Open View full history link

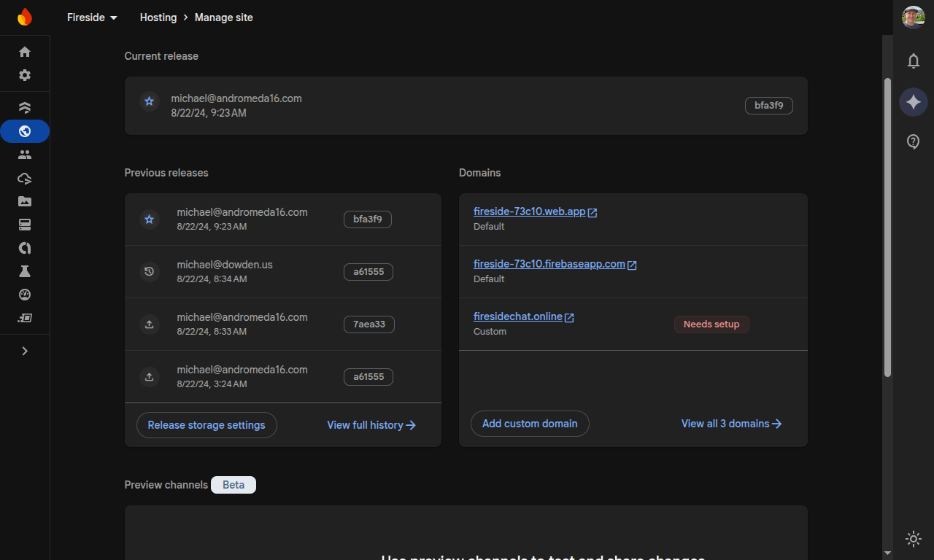371,425
